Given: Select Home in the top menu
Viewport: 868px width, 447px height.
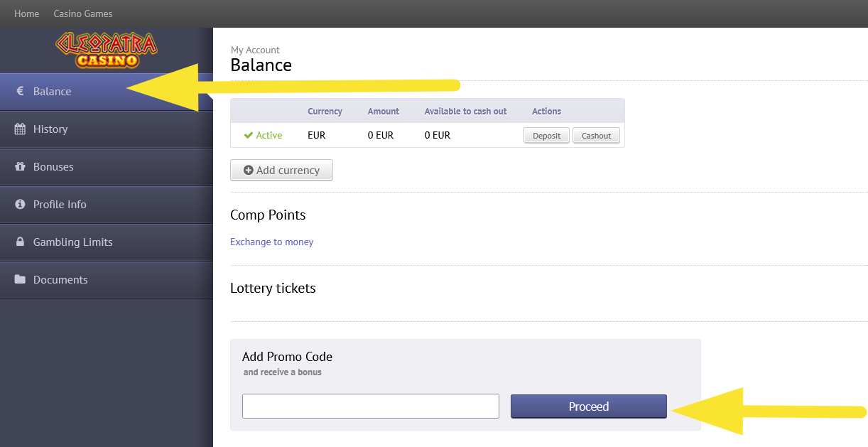Looking at the screenshot, I should point(26,13).
